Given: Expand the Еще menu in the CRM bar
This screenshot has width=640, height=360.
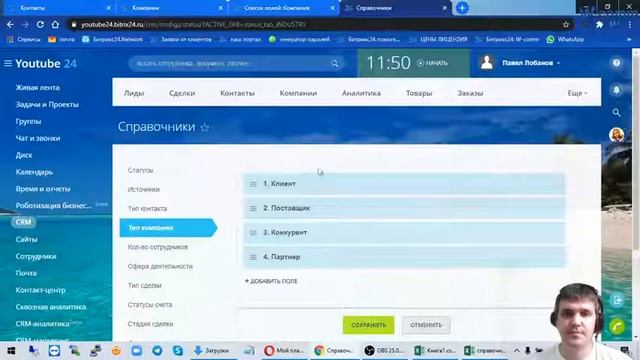Looking at the screenshot, I should [x=577, y=93].
